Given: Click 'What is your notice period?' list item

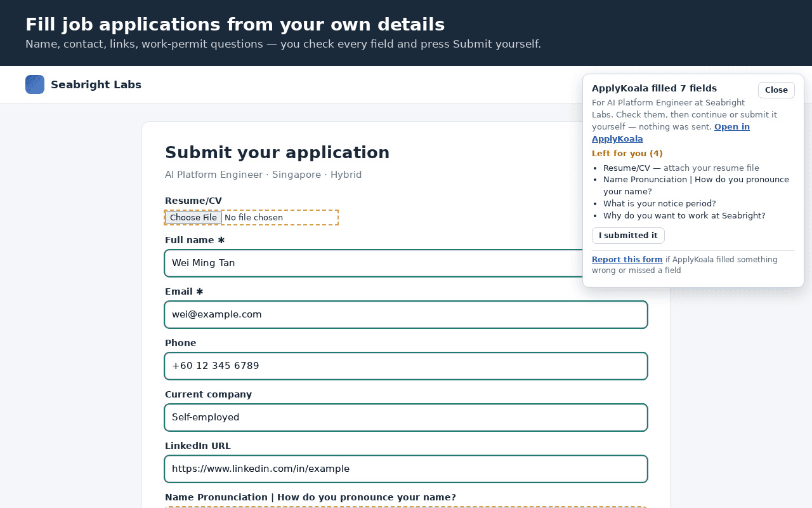Looking at the screenshot, I should 660,204.
